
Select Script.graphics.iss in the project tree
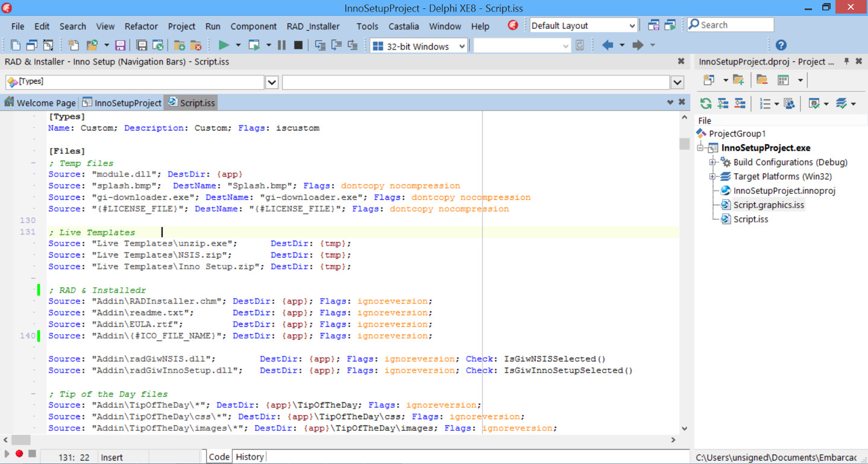pyautogui.click(x=769, y=205)
